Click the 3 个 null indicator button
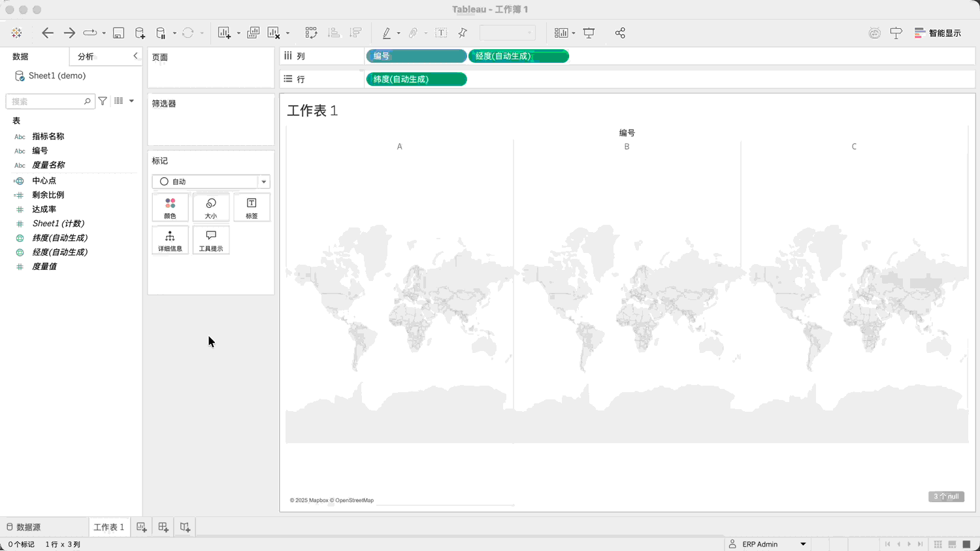The width and height of the screenshot is (980, 551). point(946,497)
